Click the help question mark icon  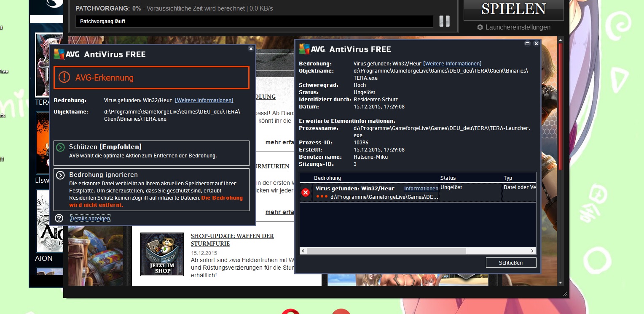pos(59,218)
